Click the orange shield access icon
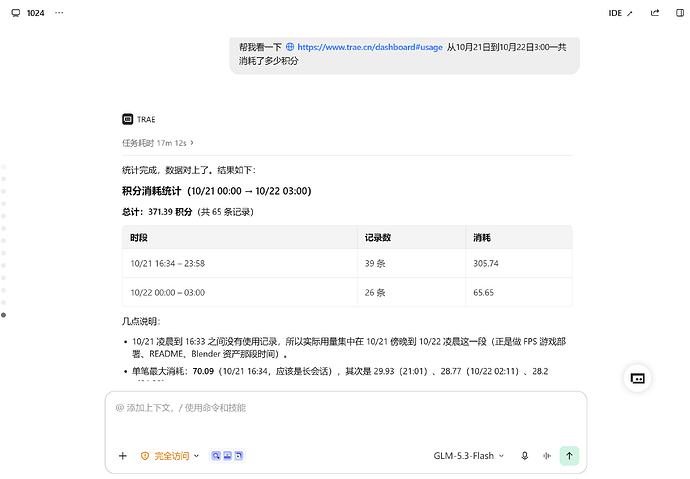 [145, 456]
